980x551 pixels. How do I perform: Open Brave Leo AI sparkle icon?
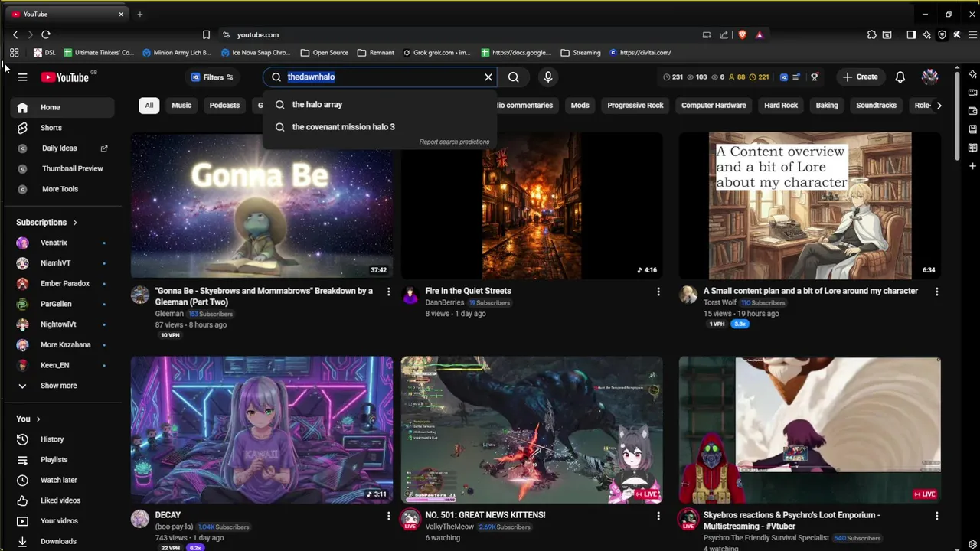926,34
